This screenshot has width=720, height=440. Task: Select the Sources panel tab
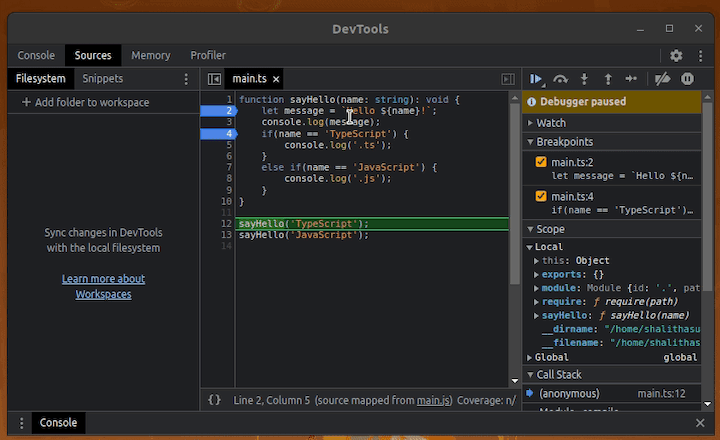point(93,56)
